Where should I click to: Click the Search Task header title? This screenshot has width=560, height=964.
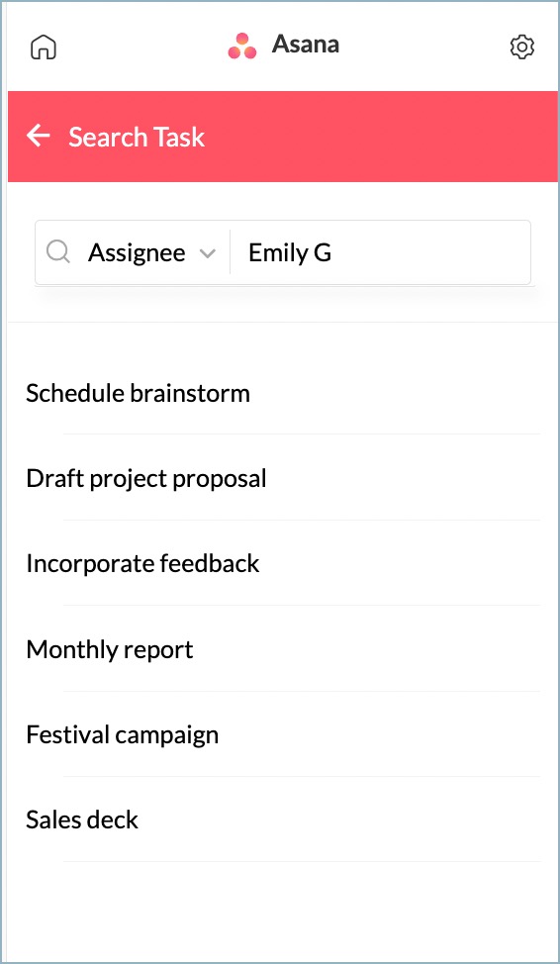[137, 137]
